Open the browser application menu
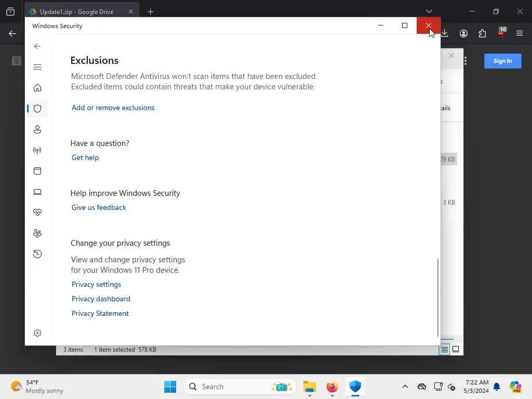The image size is (532, 399). pos(520,33)
